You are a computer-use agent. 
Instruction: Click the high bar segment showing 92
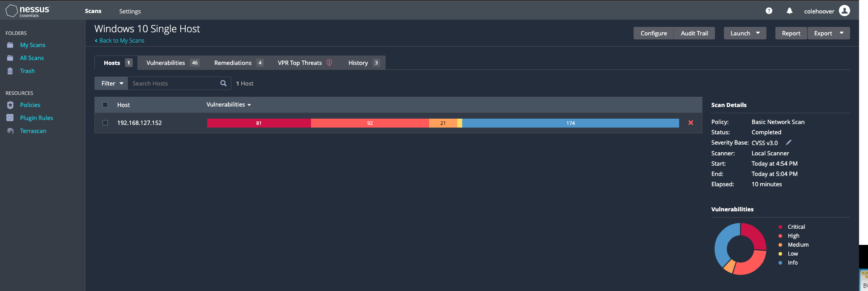[x=370, y=123]
